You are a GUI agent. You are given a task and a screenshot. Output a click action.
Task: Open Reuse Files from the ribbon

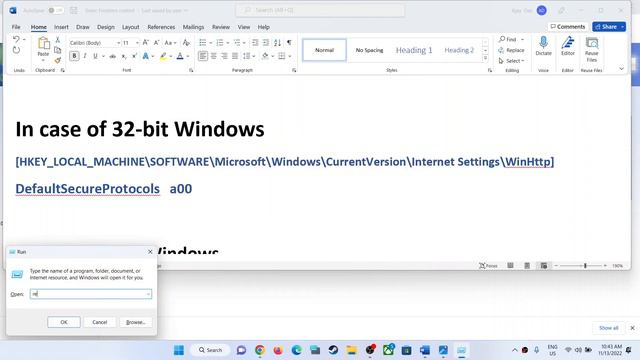pyautogui.click(x=591, y=49)
